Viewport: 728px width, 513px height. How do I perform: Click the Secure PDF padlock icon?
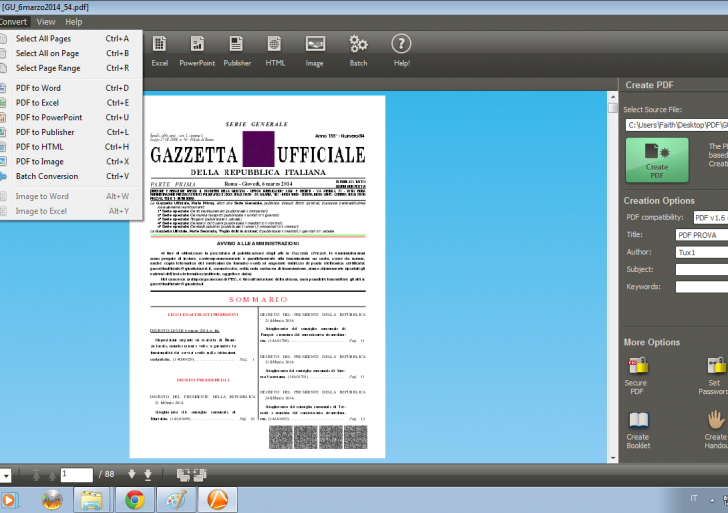(637, 371)
